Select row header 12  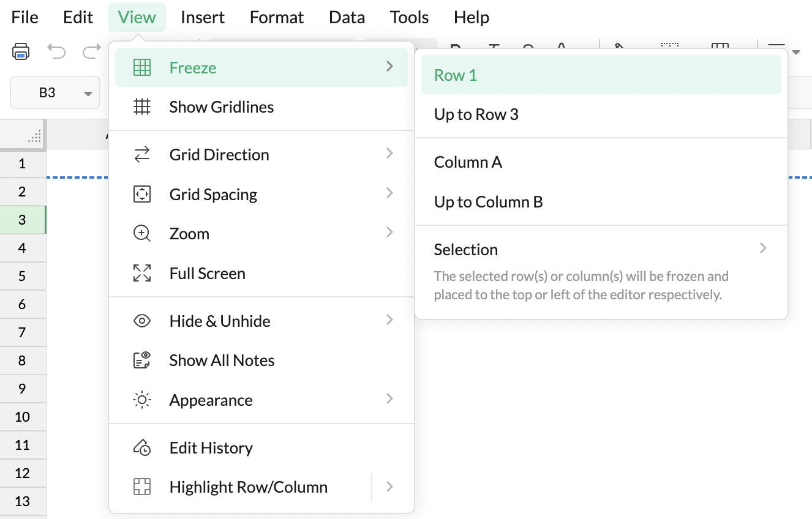tap(23, 473)
